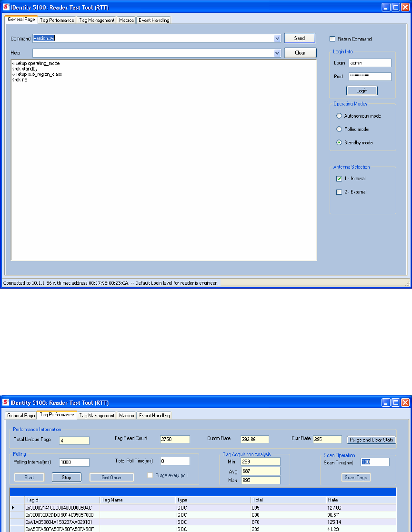Viewport: 412px width, 532px height.
Task: Open Event Handling tab in upper window
Action: (154, 20)
